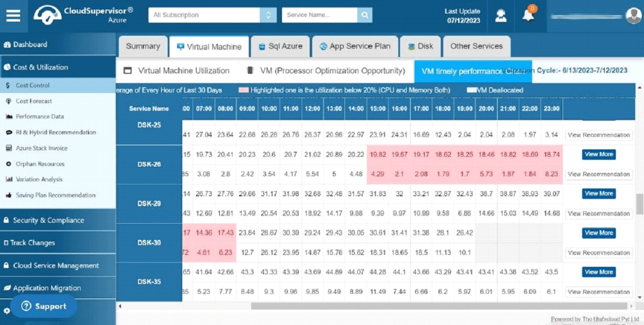Image resolution: width=644 pixels, height=325 pixels.
Task: Switch to the Other Services tab
Action: (x=477, y=46)
